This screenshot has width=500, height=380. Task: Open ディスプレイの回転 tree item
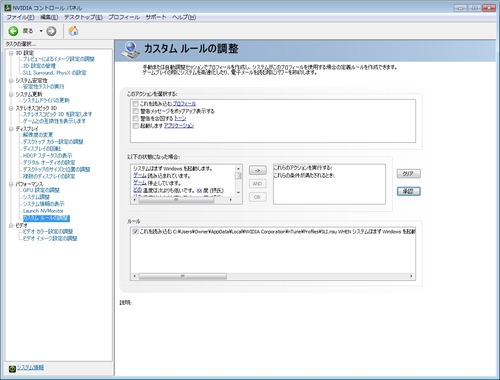[x=42, y=149]
